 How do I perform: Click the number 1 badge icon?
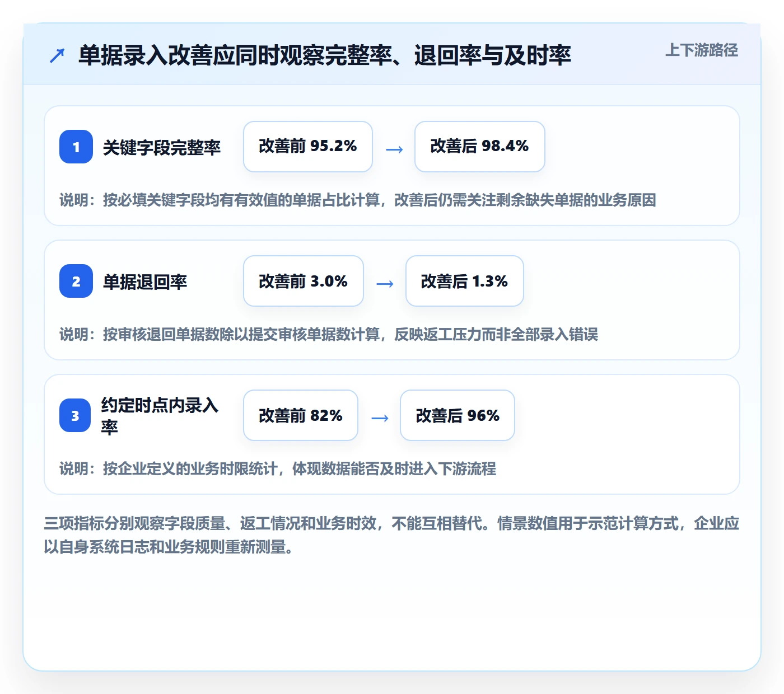(76, 147)
